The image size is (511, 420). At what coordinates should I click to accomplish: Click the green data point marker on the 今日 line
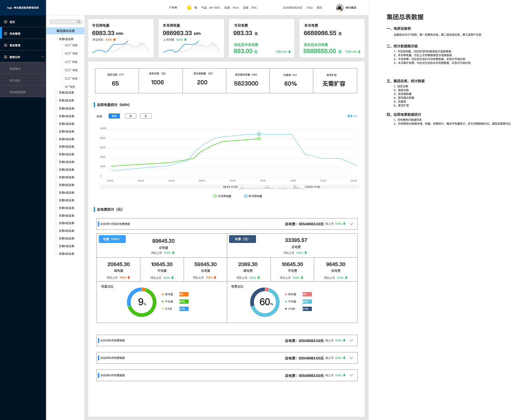pyautogui.click(x=259, y=139)
